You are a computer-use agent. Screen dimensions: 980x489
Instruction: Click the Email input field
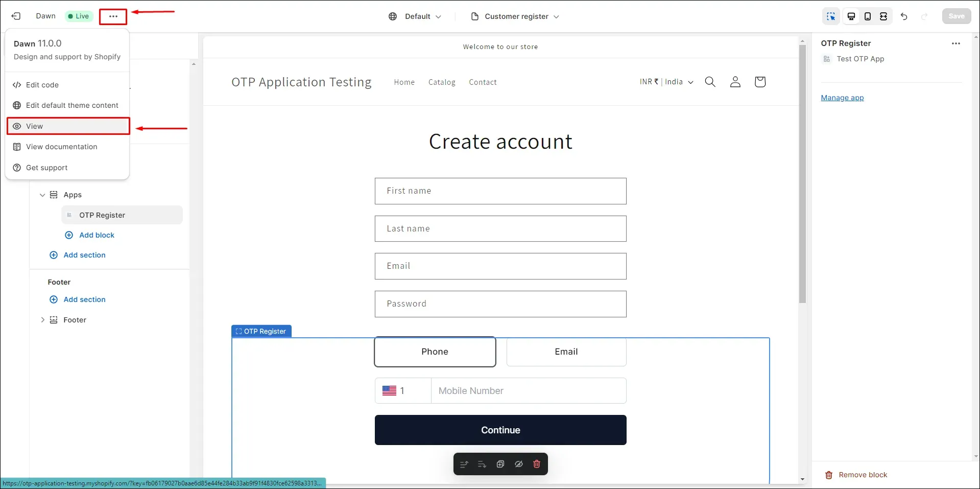[500, 266]
